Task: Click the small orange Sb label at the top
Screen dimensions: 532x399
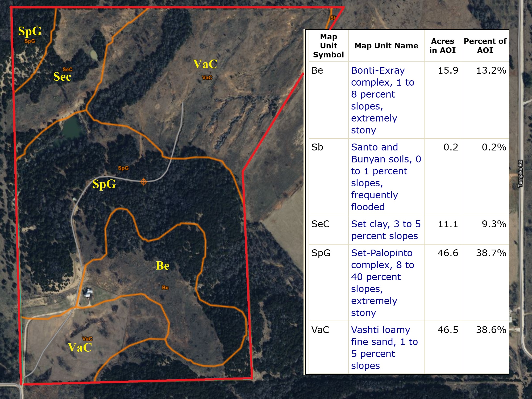Action: coord(332,18)
